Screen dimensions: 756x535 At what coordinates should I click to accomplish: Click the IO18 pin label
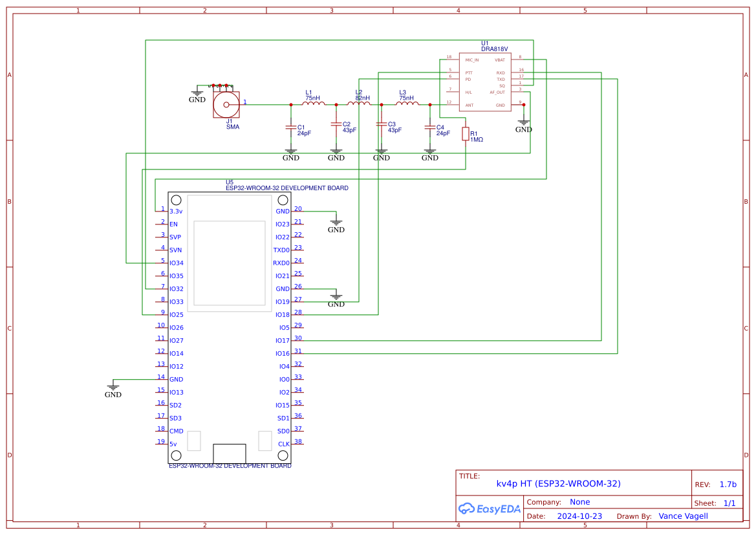tap(283, 314)
